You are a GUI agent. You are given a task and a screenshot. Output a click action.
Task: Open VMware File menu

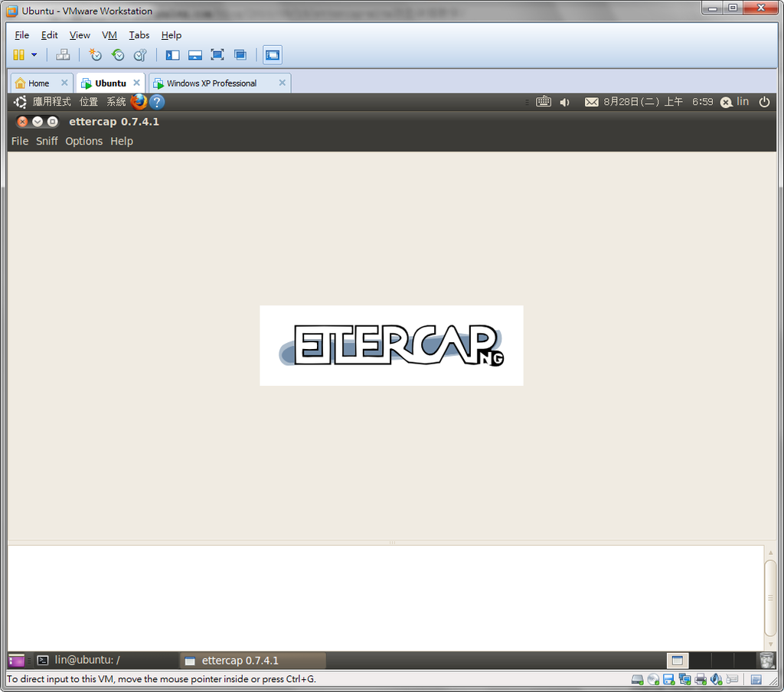pos(22,35)
